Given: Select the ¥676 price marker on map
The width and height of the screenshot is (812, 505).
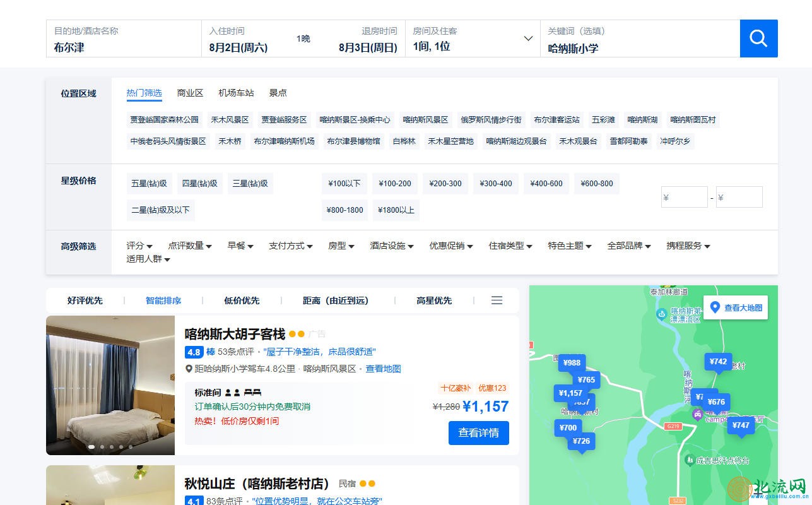Looking at the screenshot, I should tap(716, 402).
